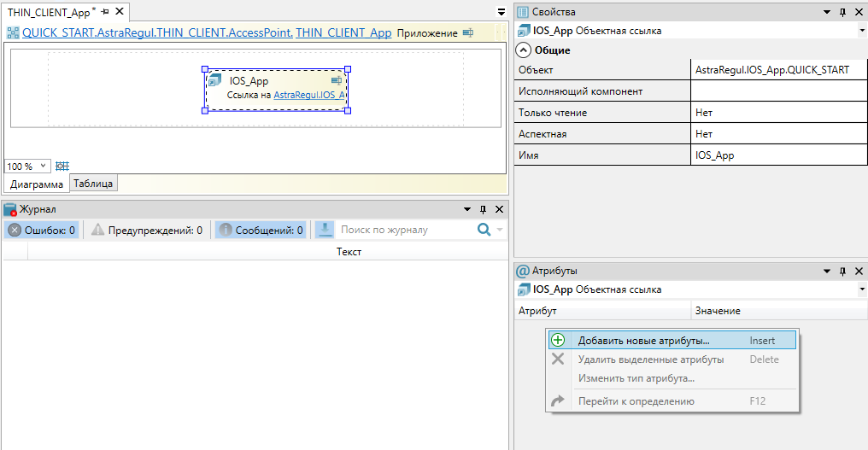The image size is (868, 450).
Task: Toggle the Предупреждений warnings filter
Action: [x=147, y=230]
